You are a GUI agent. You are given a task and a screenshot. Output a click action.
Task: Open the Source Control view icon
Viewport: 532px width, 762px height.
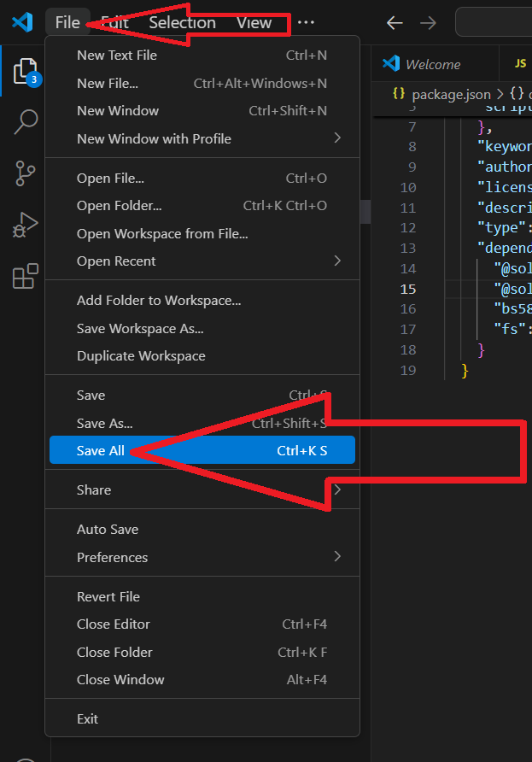pyautogui.click(x=26, y=173)
